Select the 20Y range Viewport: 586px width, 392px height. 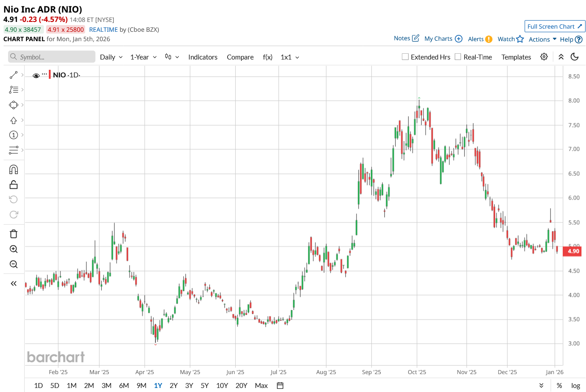pyautogui.click(x=241, y=385)
